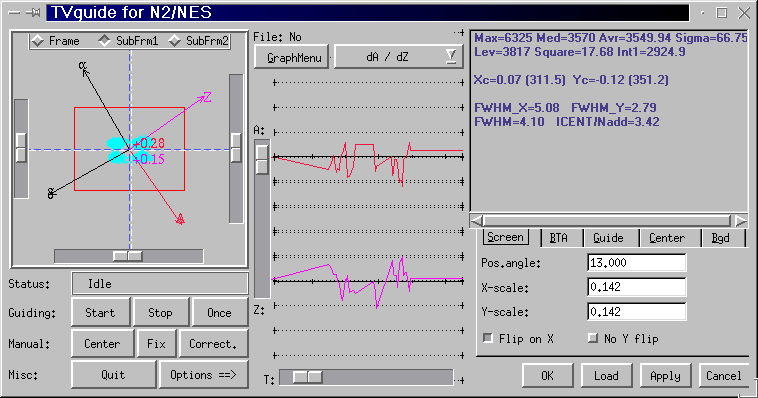Click the +0.15 offset label in frame view
This screenshot has height=398, width=758.
pyautogui.click(x=149, y=159)
